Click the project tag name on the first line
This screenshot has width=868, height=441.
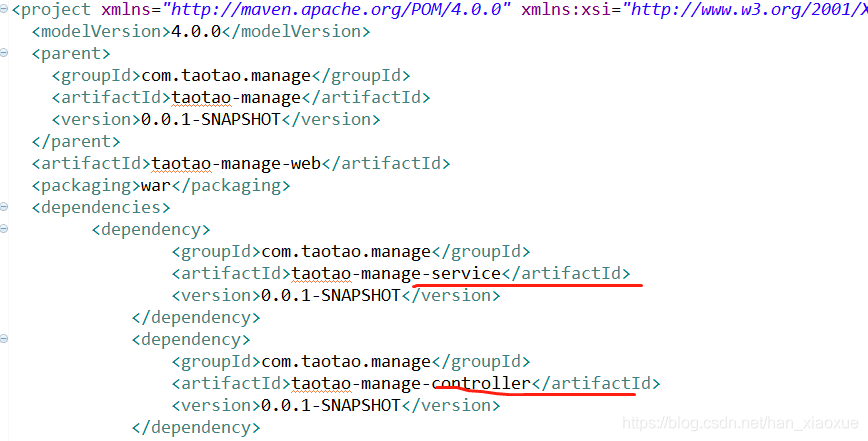(x=56, y=9)
